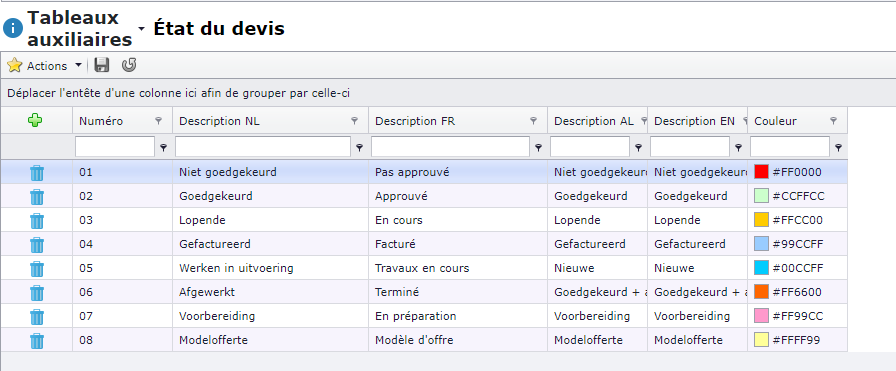Image resolution: width=896 pixels, height=371 pixels.
Task: Focus the Description EN filter input
Action: click(x=690, y=147)
